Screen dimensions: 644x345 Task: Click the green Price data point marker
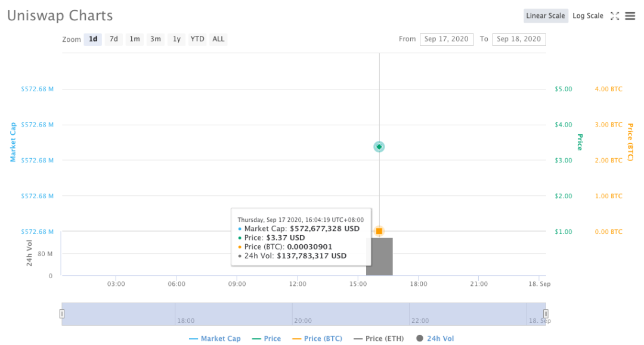pyautogui.click(x=379, y=147)
